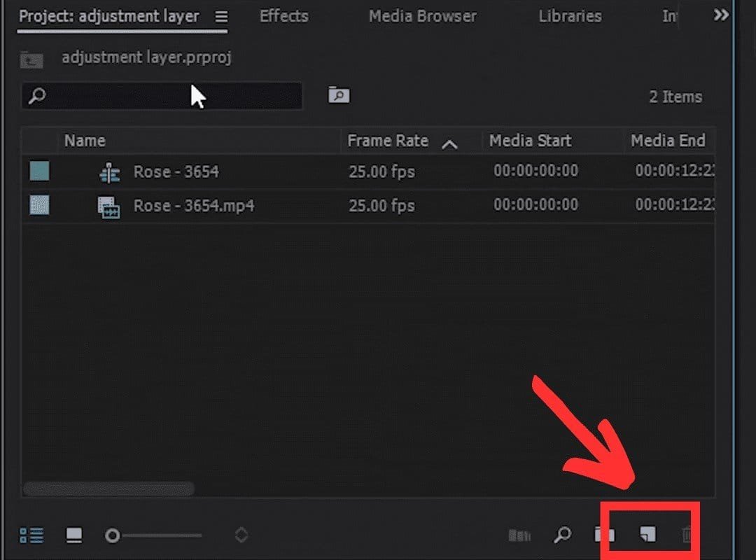Open the Media Browser tab
This screenshot has height=560, width=756.
tap(422, 16)
